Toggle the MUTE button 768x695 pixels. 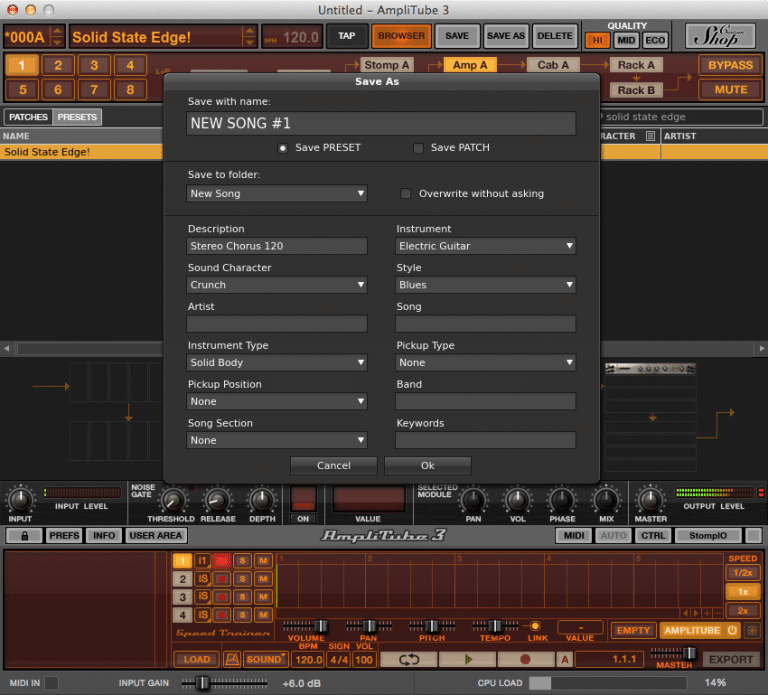(x=730, y=90)
